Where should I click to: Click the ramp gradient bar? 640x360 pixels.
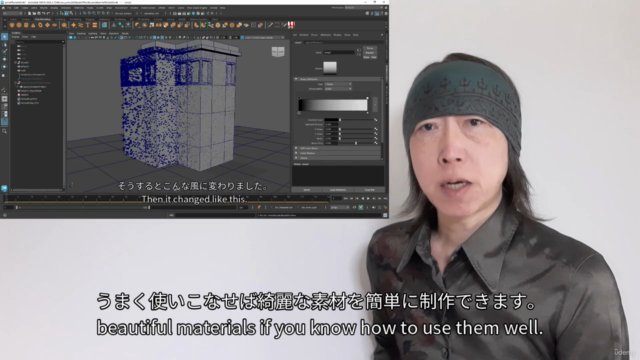point(333,105)
